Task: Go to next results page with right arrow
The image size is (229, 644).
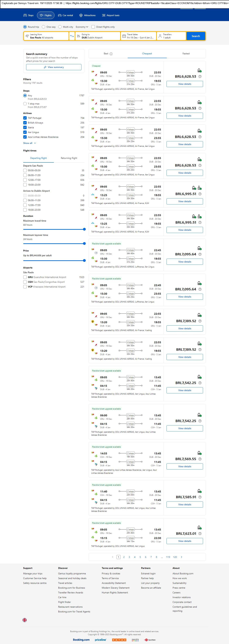Action: tap(181, 557)
